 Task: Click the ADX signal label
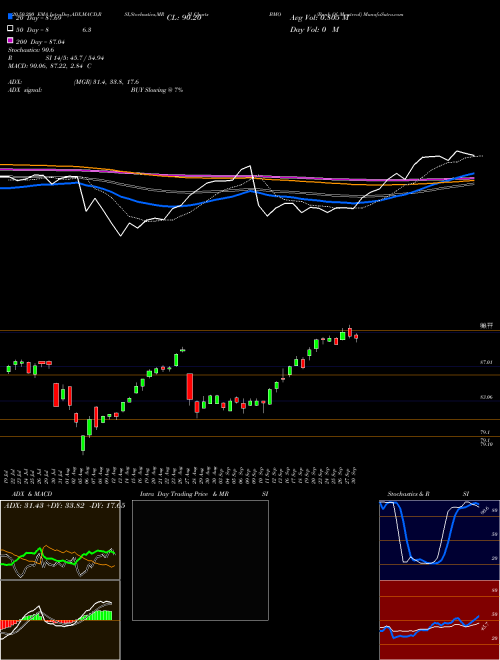pyautogui.click(x=25, y=90)
